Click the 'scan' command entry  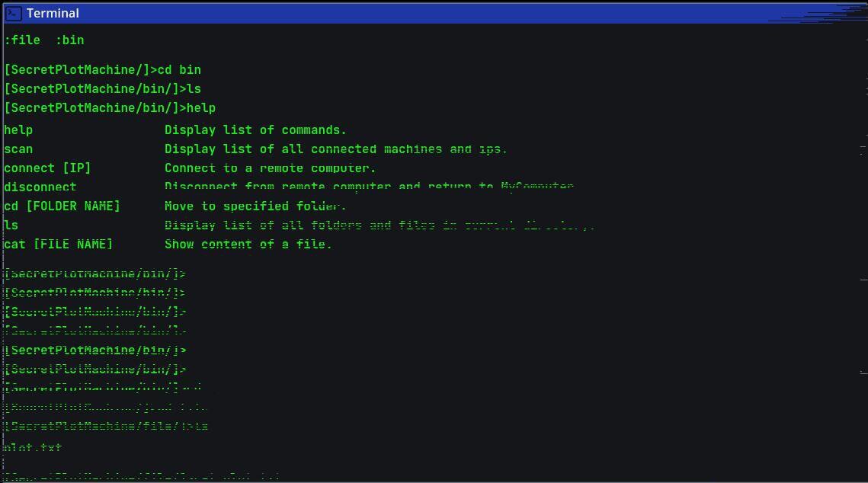tap(18, 149)
